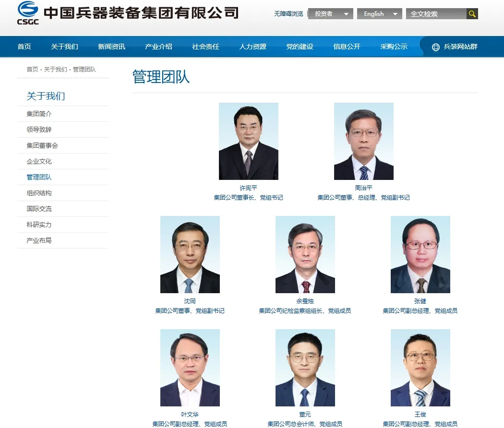Image resolution: width=504 pixels, height=428 pixels.
Task: Click the name 周治平
Action: [x=363, y=188]
